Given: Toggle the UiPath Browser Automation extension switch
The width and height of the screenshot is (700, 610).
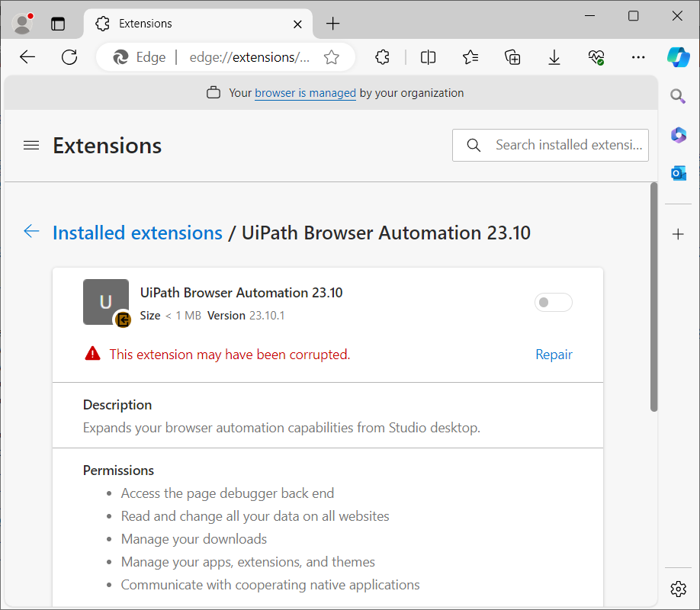Looking at the screenshot, I should [553, 303].
